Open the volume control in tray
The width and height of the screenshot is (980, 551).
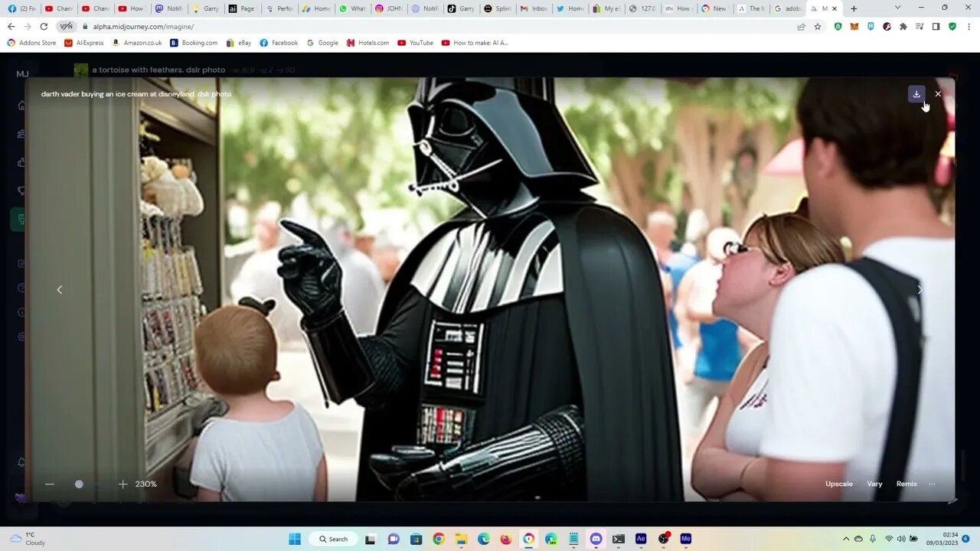click(902, 539)
